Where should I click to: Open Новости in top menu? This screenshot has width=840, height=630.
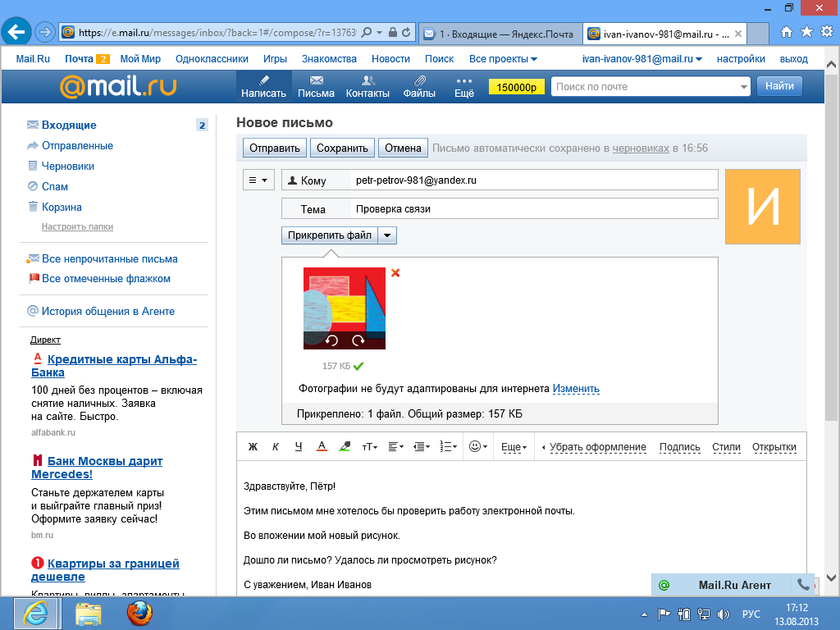click(x=390, y=59)
